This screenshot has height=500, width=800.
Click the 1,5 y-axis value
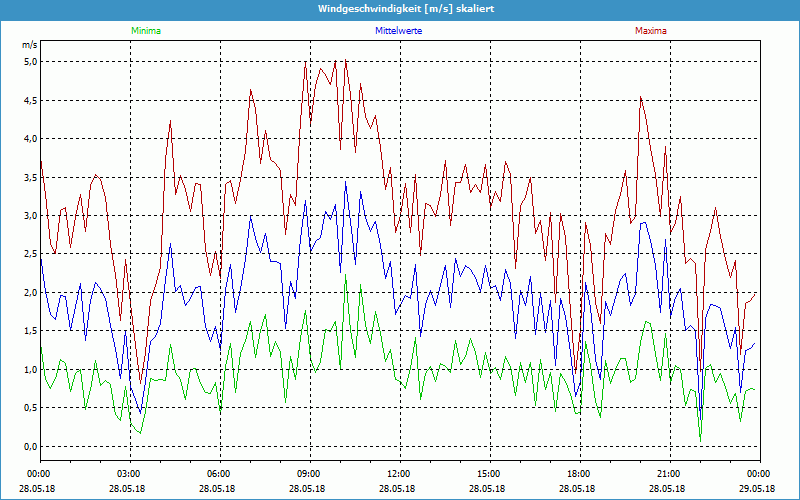[x=31, y=331]
